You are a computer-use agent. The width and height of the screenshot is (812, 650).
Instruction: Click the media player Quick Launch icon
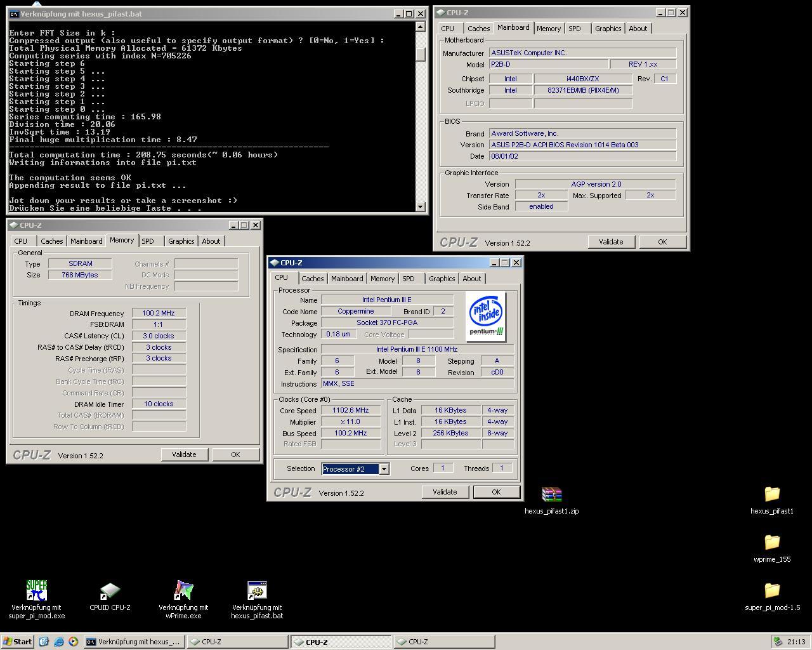pos(73,642)
